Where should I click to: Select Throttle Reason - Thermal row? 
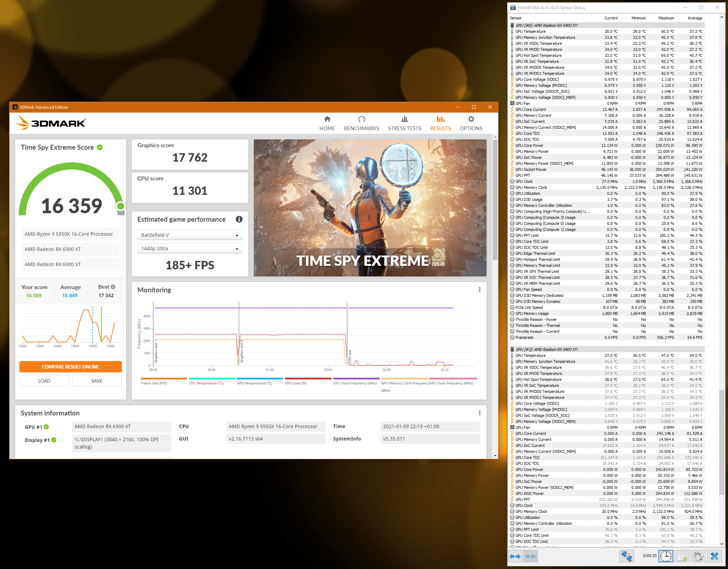point(607,325)
